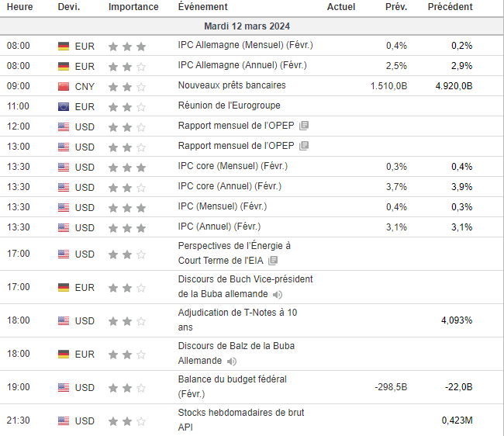Sort by the Heure column header
Viewport: 504px width, 436px height.
pyautogui.click(x=19, y=7)
